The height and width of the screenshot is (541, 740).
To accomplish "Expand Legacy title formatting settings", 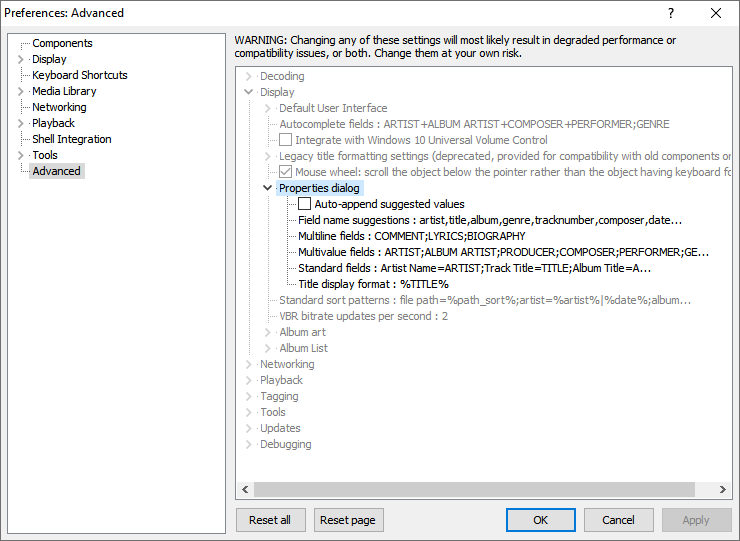I will pyautogui.click(x=267, y=156).
